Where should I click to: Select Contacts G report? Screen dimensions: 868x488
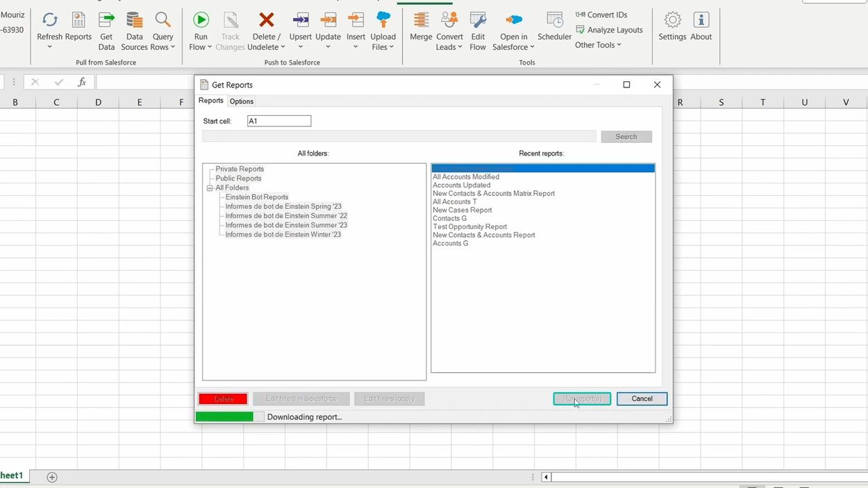click(x=450, y=219)
